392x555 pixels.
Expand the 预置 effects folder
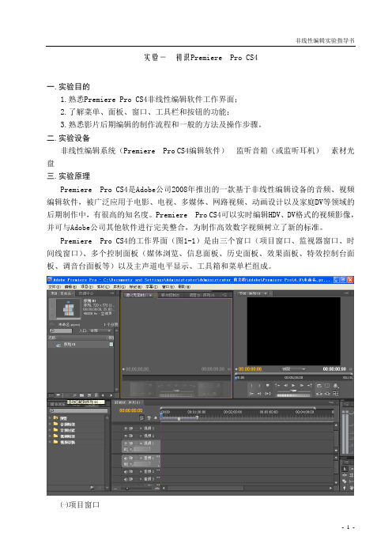[x=50, y=418]
